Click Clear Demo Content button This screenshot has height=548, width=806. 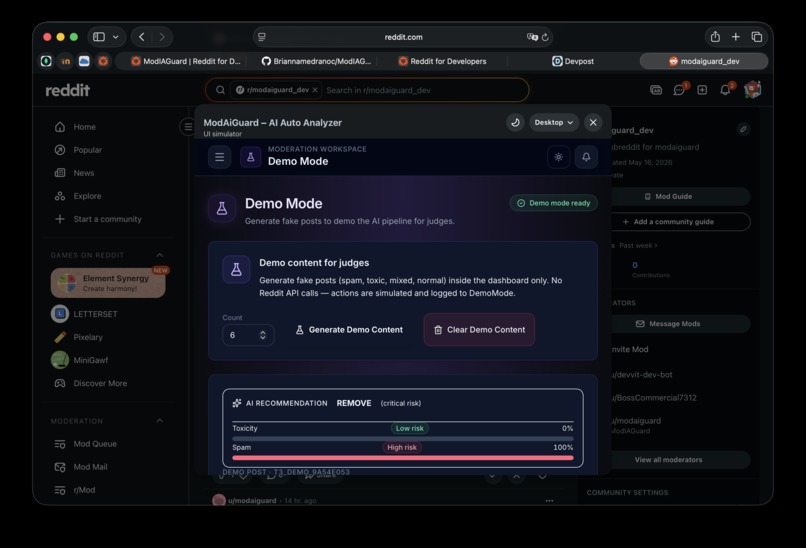479,330
